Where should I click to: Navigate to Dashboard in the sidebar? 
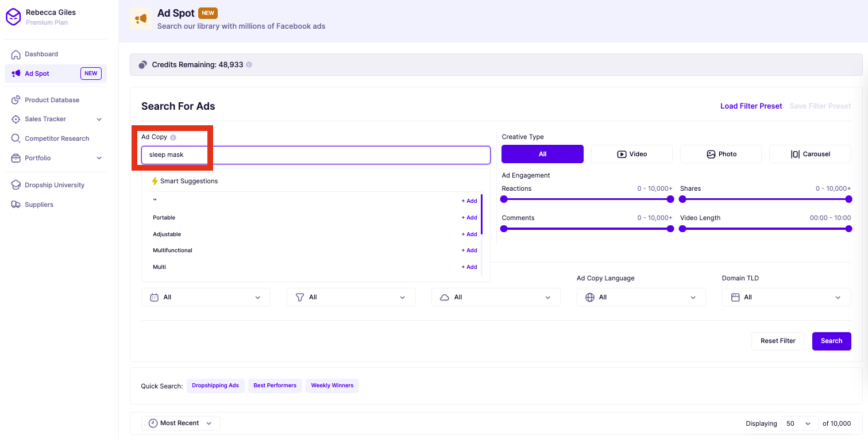[x=41, y=54]
